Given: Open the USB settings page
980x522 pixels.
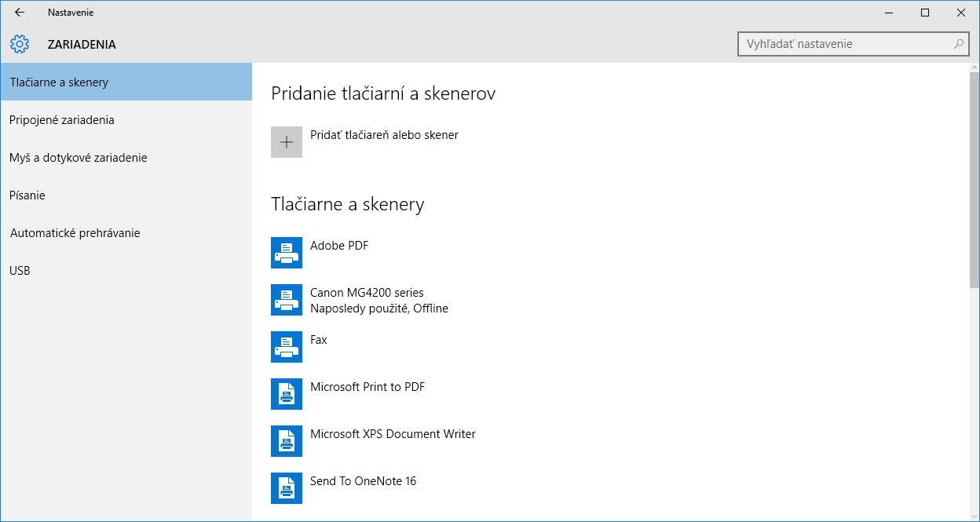Looking at the screenshot, I should [x=20, y=271].
